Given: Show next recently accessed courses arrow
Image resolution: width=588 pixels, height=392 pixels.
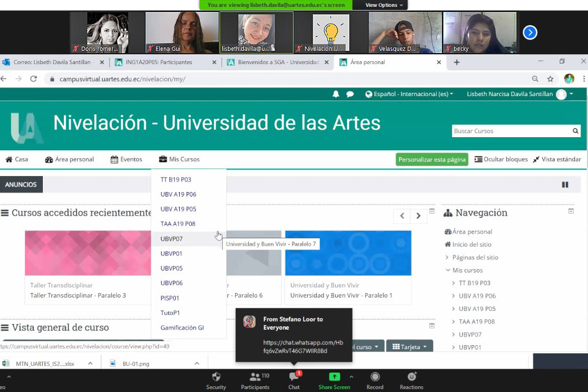Looking at the screenshot, I should [x=418, y=215].
